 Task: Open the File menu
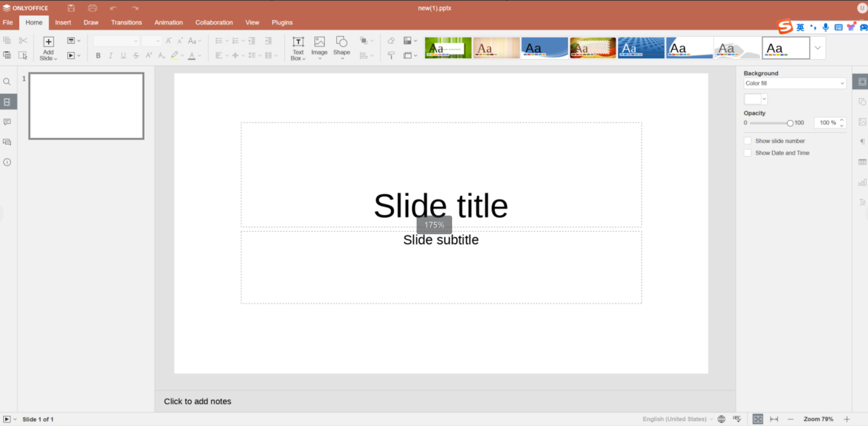point(8,22)
